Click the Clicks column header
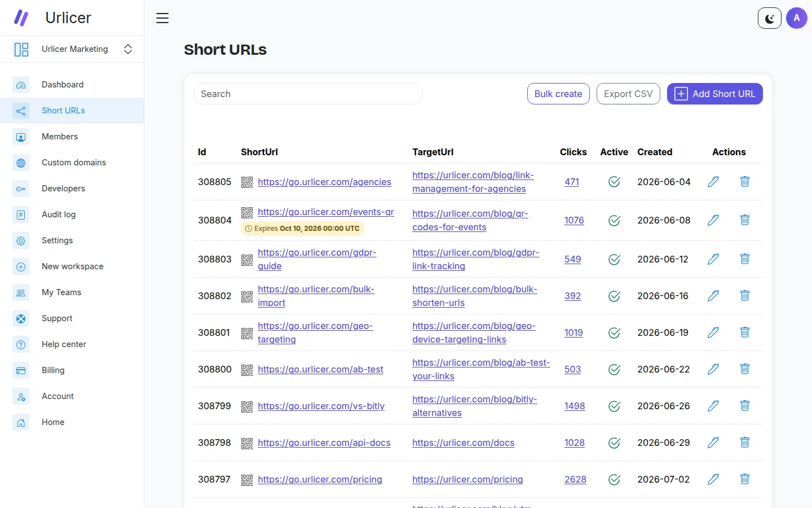This screenshot has height=508, width=812. click(573, 152)
